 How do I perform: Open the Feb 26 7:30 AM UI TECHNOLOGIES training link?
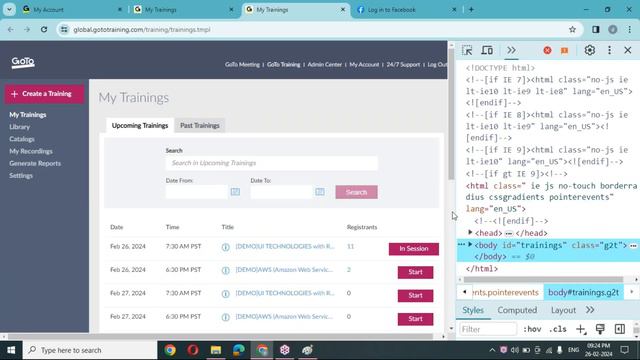click(285, 247)
